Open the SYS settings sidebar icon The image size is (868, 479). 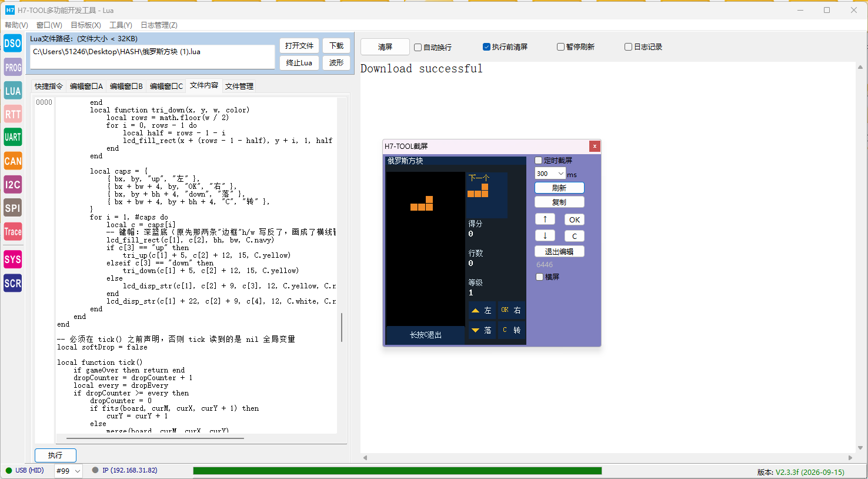tap(13, 260)
